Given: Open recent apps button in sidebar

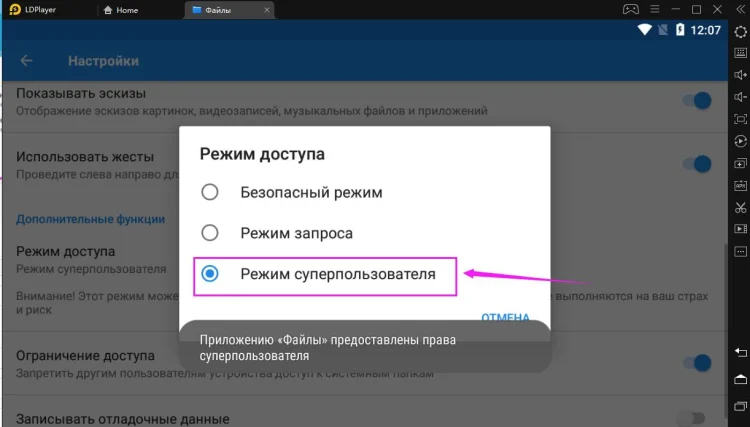Looking at the screenshot, I should [x=740, y=406].
